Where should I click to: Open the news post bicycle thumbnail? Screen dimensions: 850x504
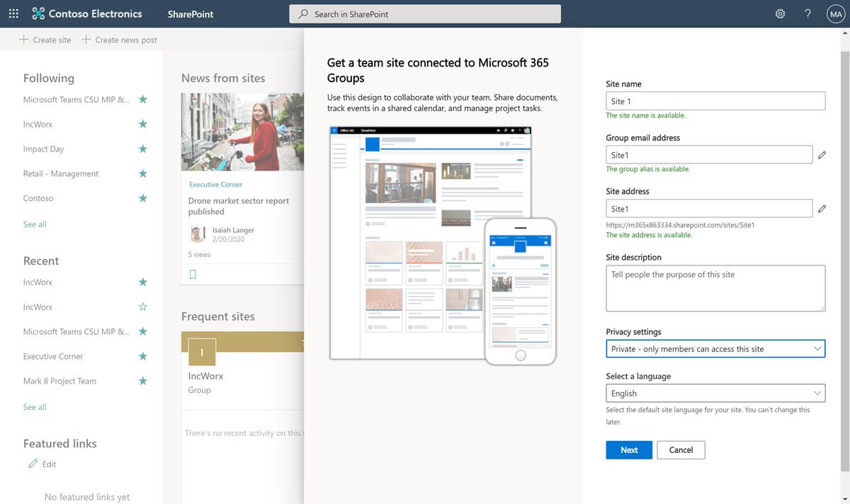click(x=242, y=132)
